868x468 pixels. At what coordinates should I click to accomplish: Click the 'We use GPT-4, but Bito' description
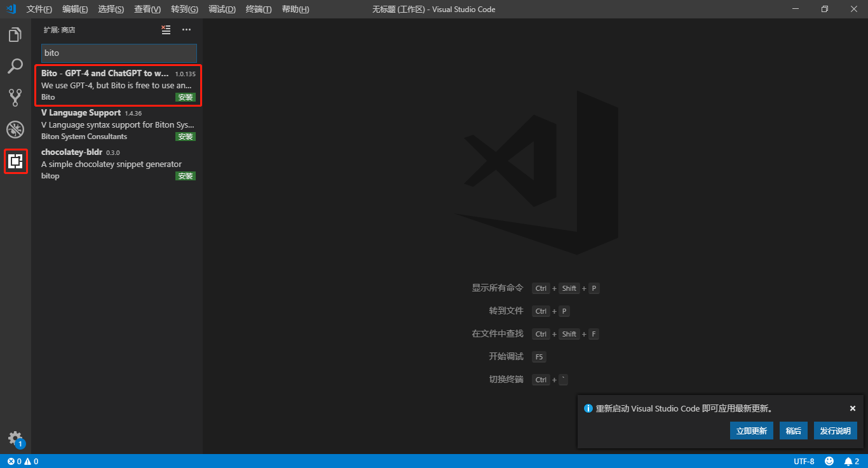click(x=116, y=85)
